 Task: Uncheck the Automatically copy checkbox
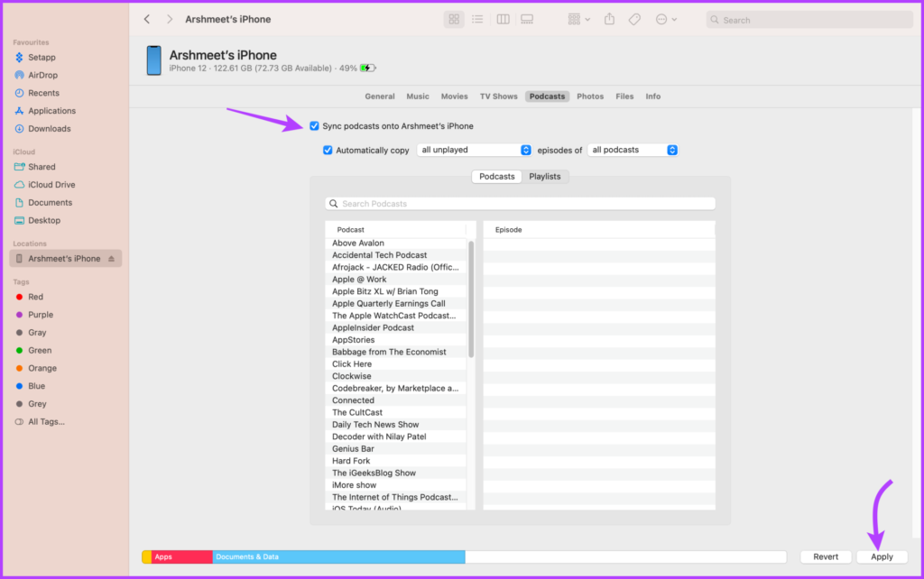pos(328,151)
